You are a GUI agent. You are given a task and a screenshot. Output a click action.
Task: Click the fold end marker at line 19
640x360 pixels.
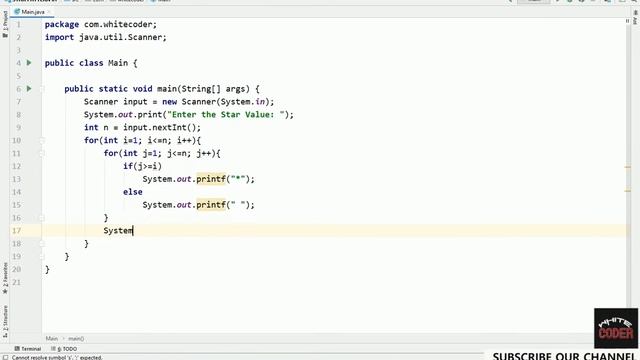pyautogui.click(x=42, y=257)
